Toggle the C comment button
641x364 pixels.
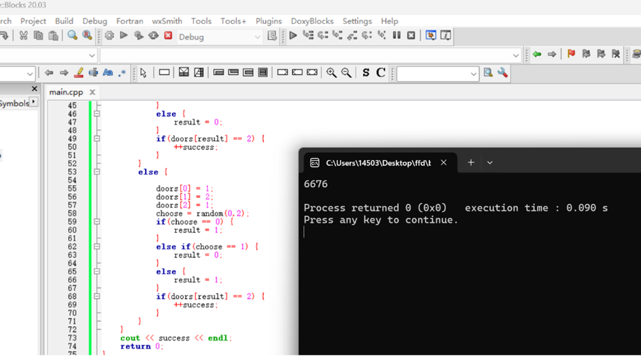tap(381, 72)
